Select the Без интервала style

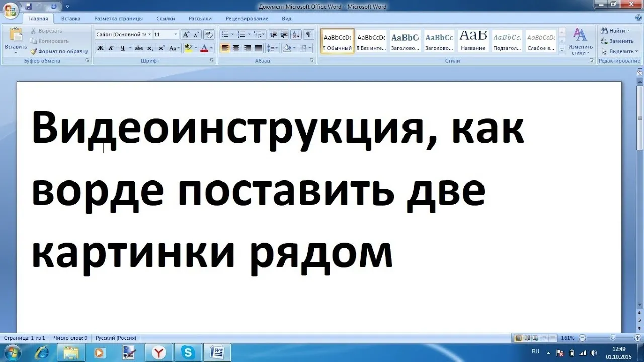click(371, 40)
